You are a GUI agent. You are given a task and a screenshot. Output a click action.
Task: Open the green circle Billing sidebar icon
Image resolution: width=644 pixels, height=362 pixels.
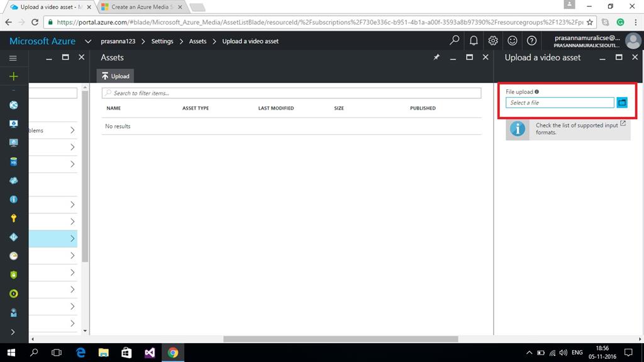coord(14,294)
